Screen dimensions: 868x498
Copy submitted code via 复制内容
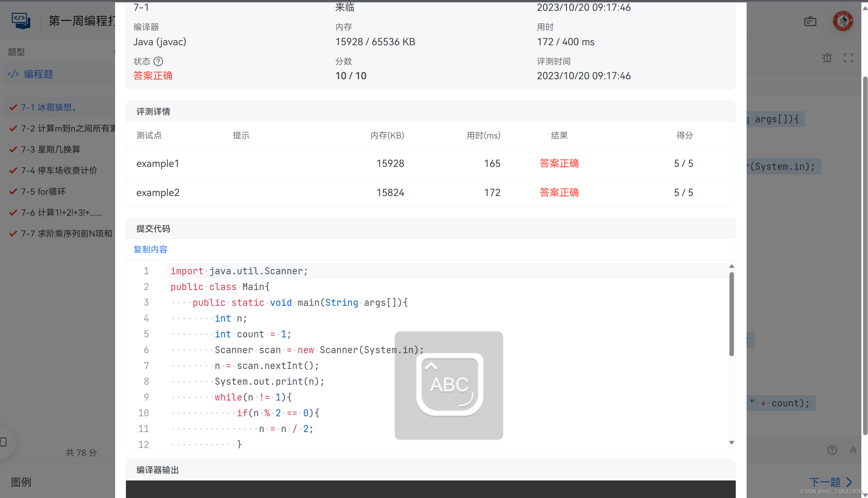click(x=150, y=249)
